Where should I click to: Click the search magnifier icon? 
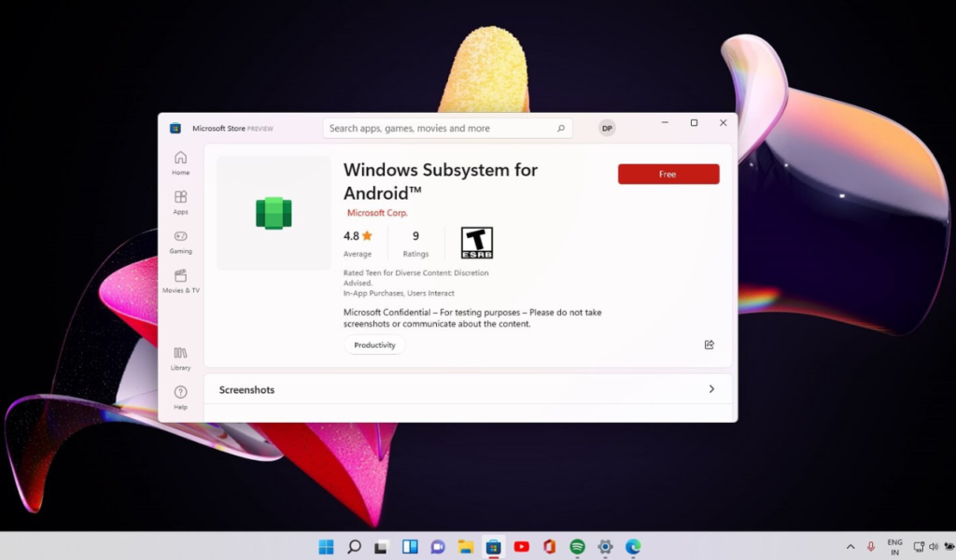[561, 128]
